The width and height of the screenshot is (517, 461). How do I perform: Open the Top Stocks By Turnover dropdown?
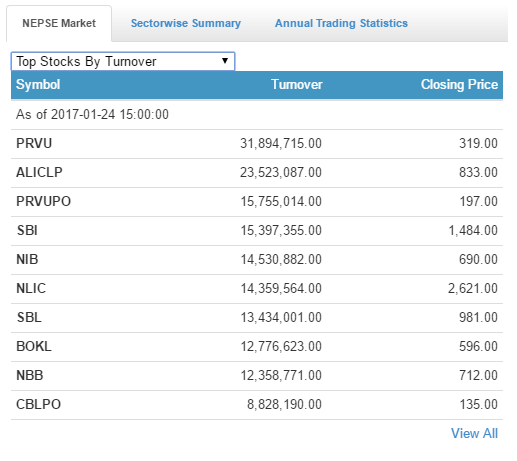point(123,61)
